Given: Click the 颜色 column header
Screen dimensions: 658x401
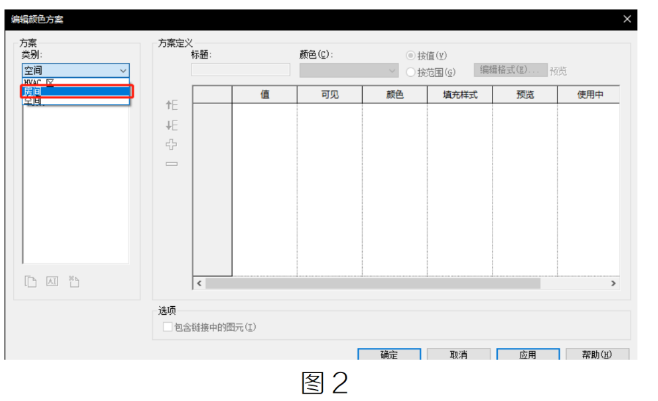Looking at the screenshot, I should tap(395, 95).
